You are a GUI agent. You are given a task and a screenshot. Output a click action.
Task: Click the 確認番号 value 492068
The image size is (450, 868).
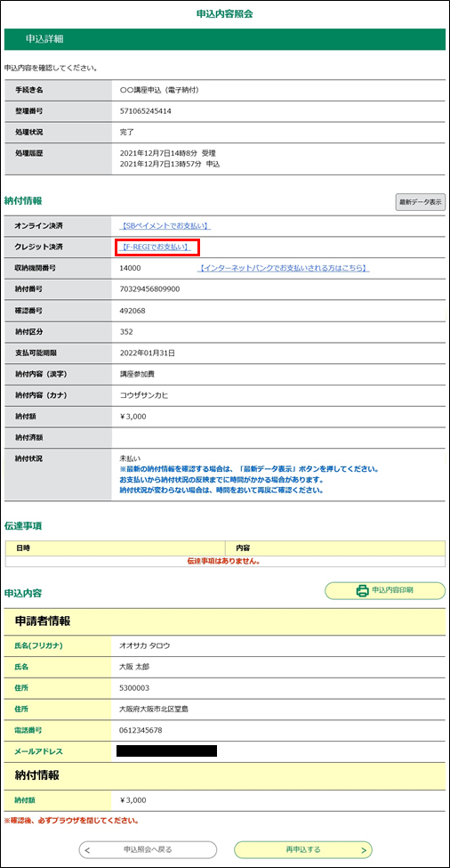coord(133,311)
